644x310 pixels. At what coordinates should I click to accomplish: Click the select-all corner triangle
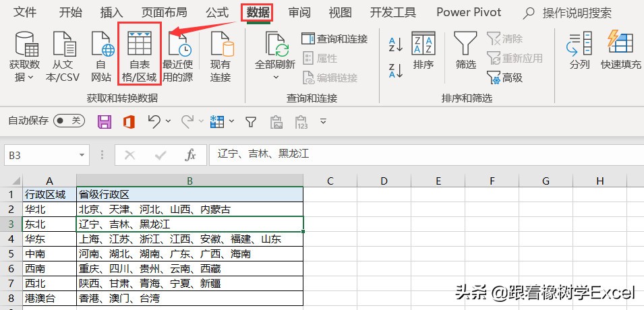(16, 181)
